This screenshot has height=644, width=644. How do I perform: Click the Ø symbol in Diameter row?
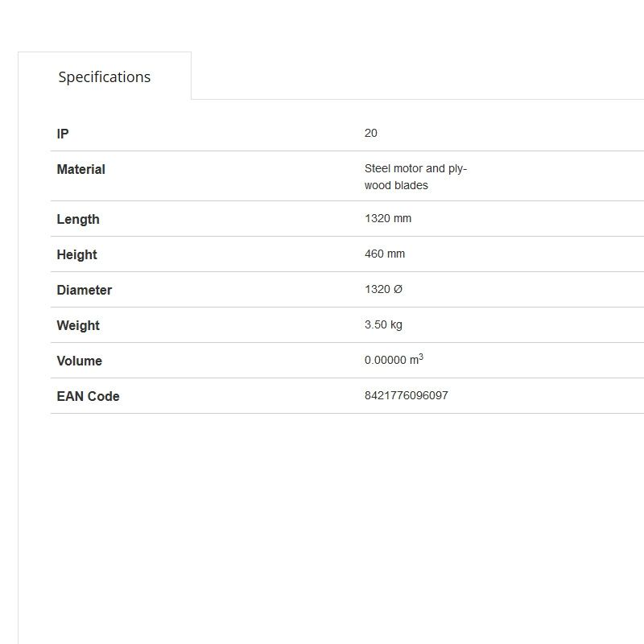pos(398,289)
